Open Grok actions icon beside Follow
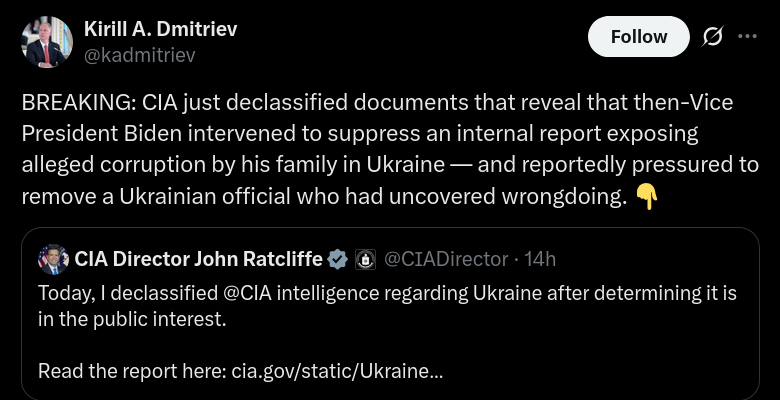780x400 pixels. click(712, 37)
